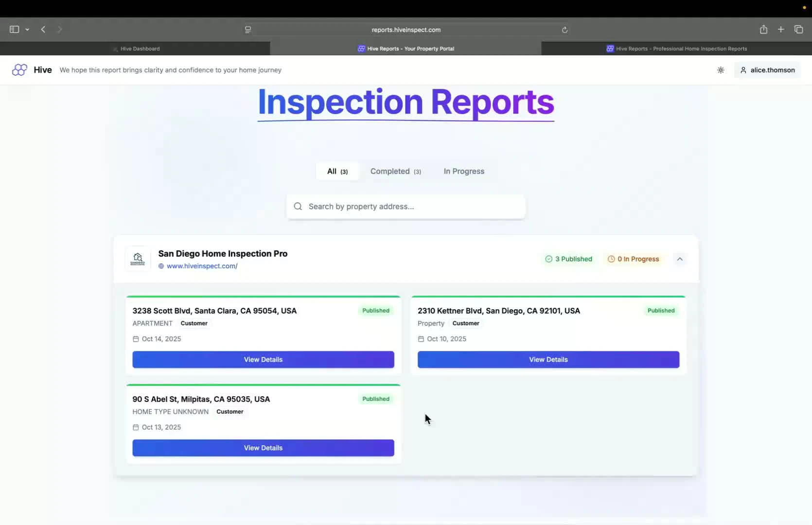Open a new tab with the plus icon
Image resolution: width=812 pixels, height=525 pixels.
(x=781, y=29)
